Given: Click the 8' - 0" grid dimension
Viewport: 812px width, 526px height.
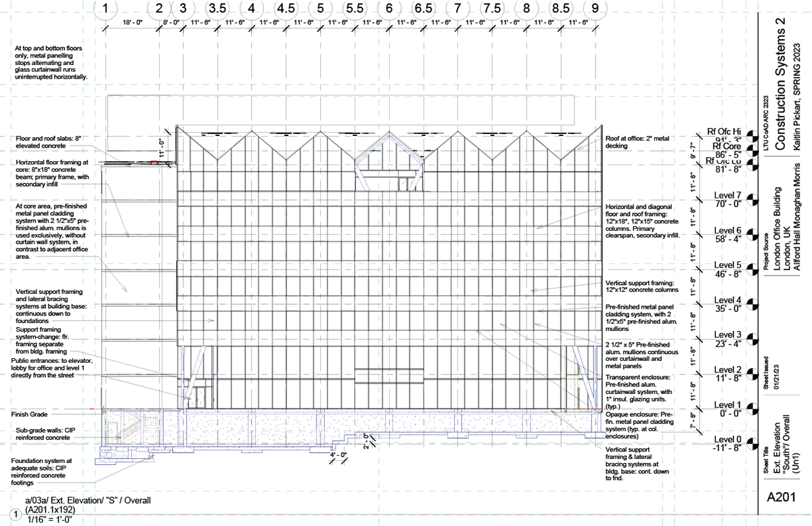Looking at the screenshot, I should tap(171, 22).
